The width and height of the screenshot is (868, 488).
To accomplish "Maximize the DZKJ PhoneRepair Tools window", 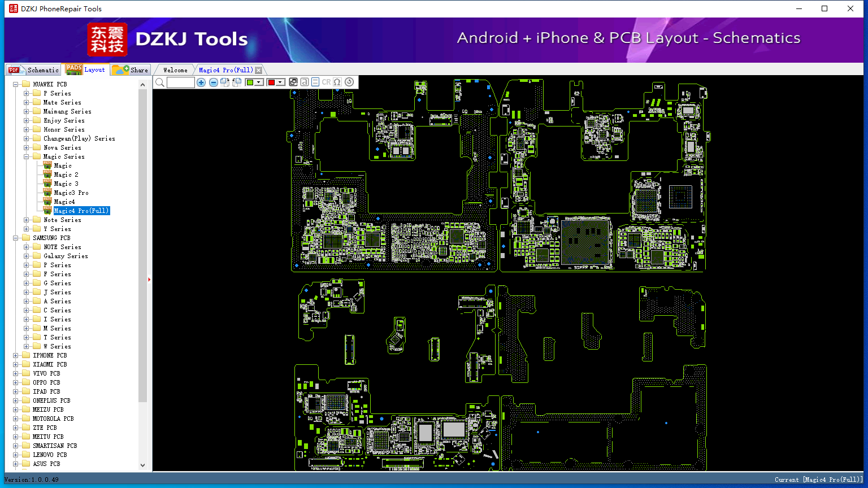I will 824,8.
